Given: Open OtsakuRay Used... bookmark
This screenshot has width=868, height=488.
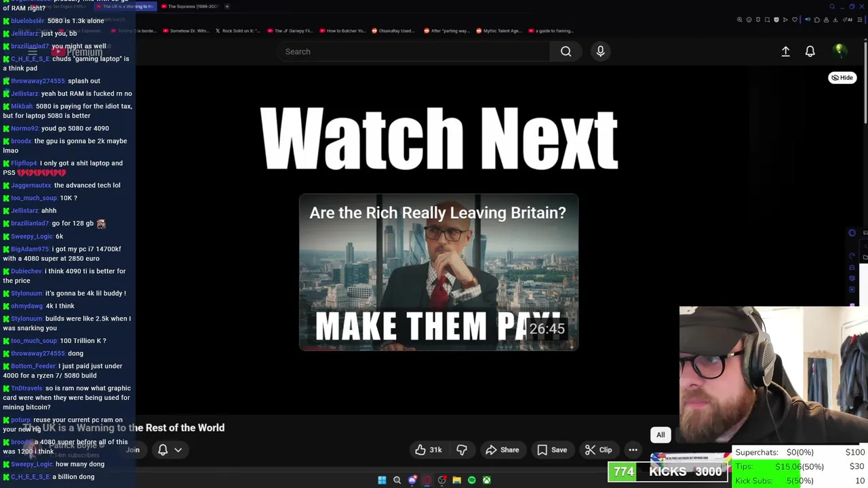Looking at the screenshot, I should click(x=393, y=30).
